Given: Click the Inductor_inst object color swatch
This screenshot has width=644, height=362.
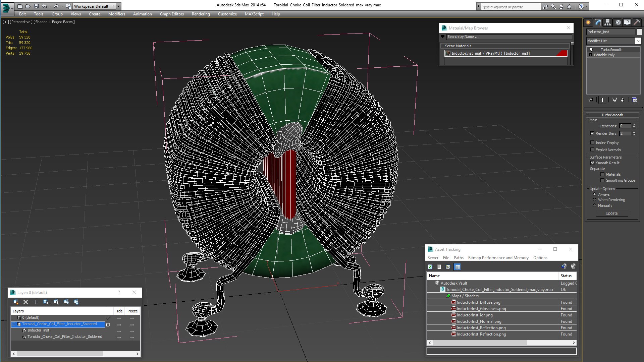Looking at the screenshot, I should (639, 32).
